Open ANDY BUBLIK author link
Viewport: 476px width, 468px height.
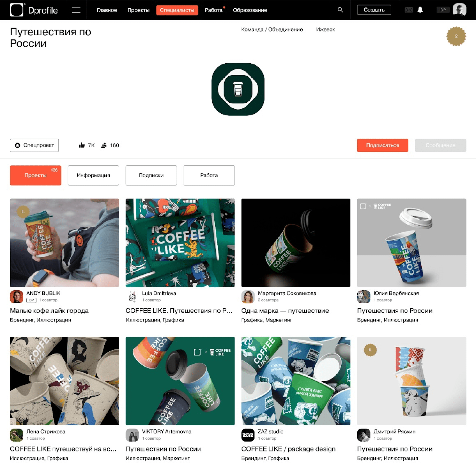click(x=43, y=293)
